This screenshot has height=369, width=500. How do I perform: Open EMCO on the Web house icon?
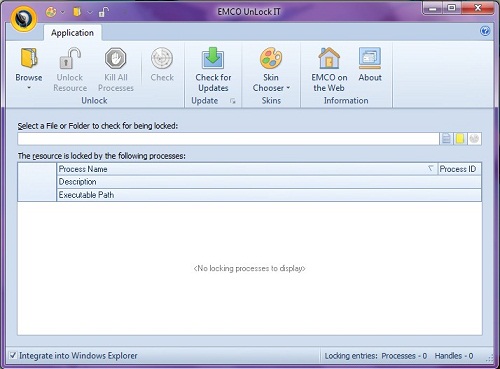pyautogui.click(x=329, y=58)
